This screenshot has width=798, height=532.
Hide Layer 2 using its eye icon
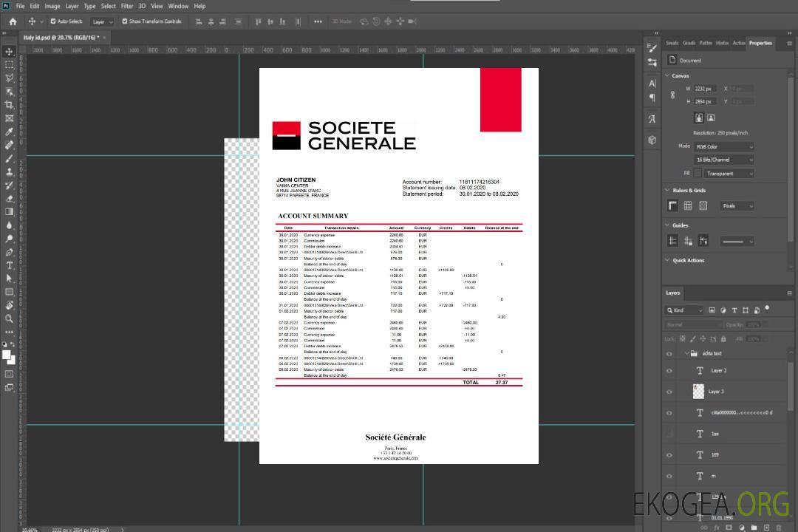669,371
